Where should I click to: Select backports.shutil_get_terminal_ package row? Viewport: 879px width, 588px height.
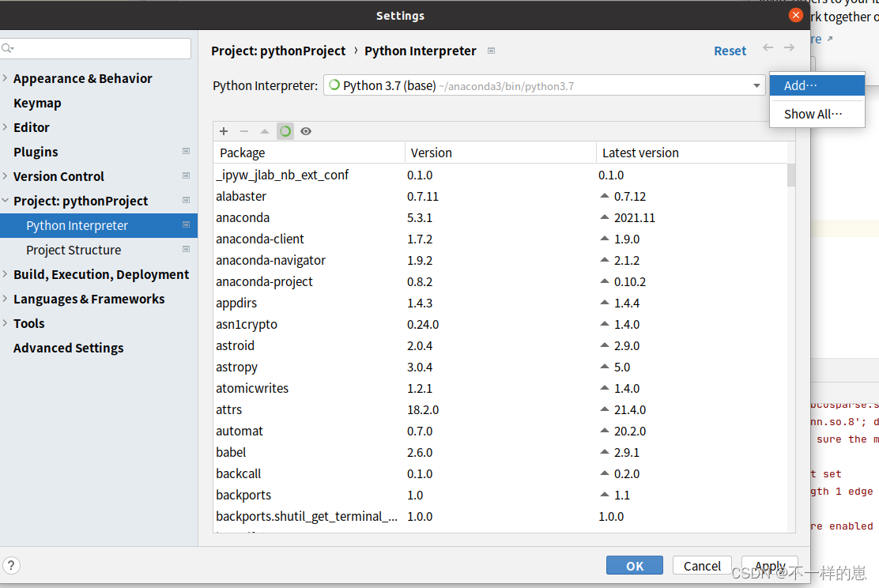click(x=500, y=516)
